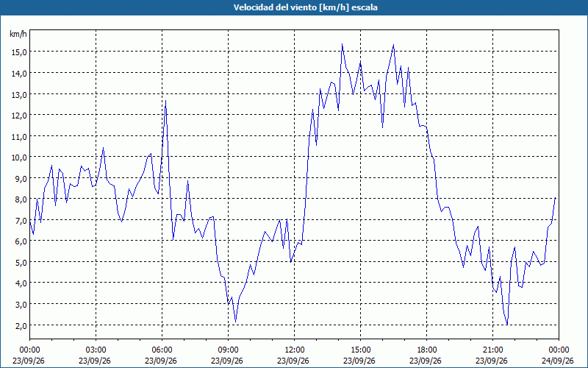This screenshot has width=588, height=368.
Task: Click the '15,0' y-axis value
Action: (19, 52)
